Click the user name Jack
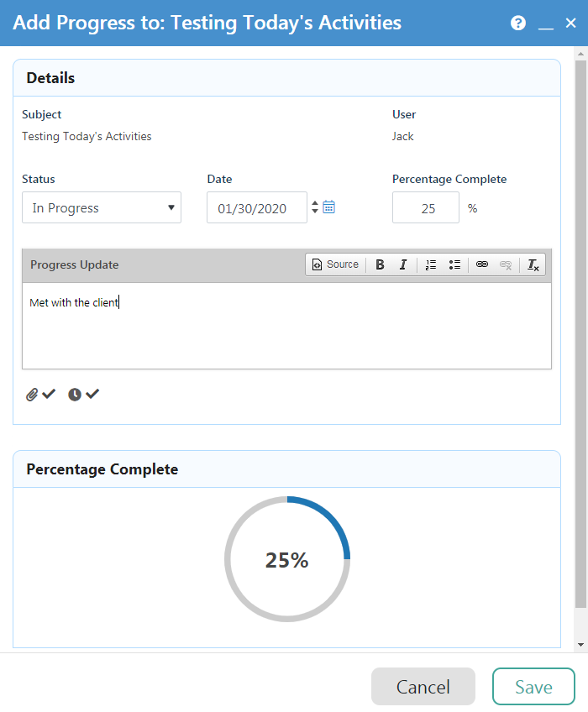The image size is (588, 712). 402,136
